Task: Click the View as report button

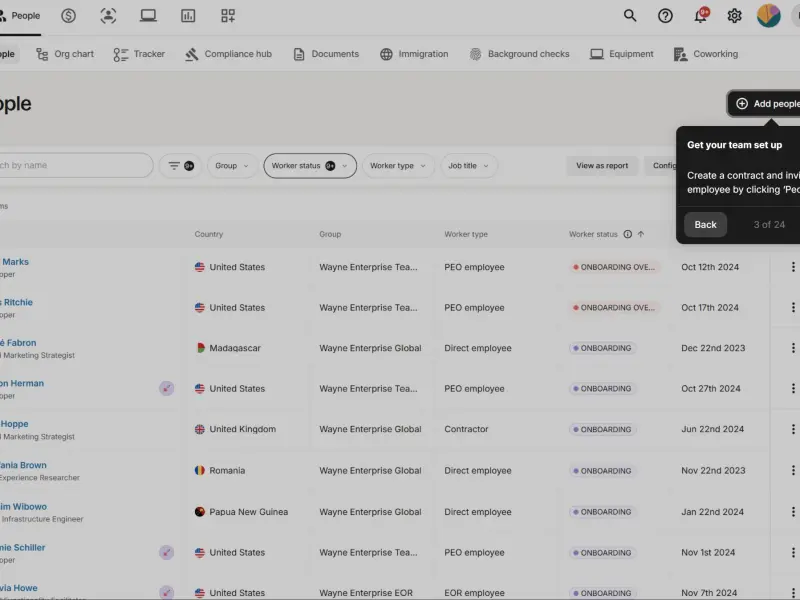Action: click(602, 166)
